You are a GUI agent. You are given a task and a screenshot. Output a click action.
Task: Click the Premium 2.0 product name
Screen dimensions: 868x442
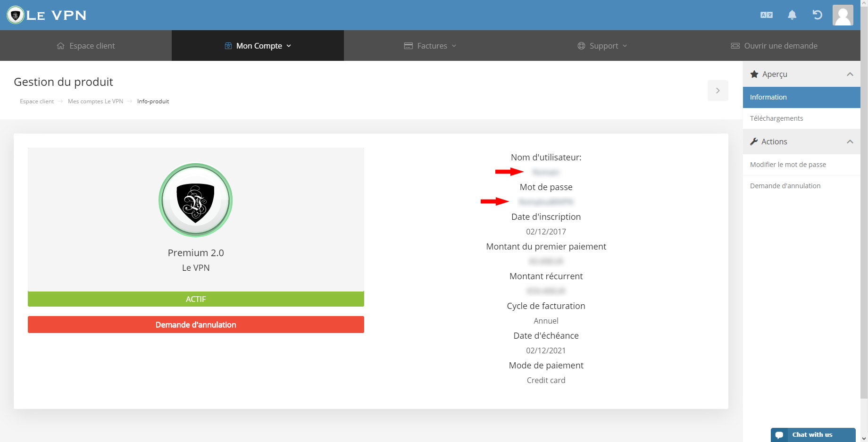pos(196,253)
